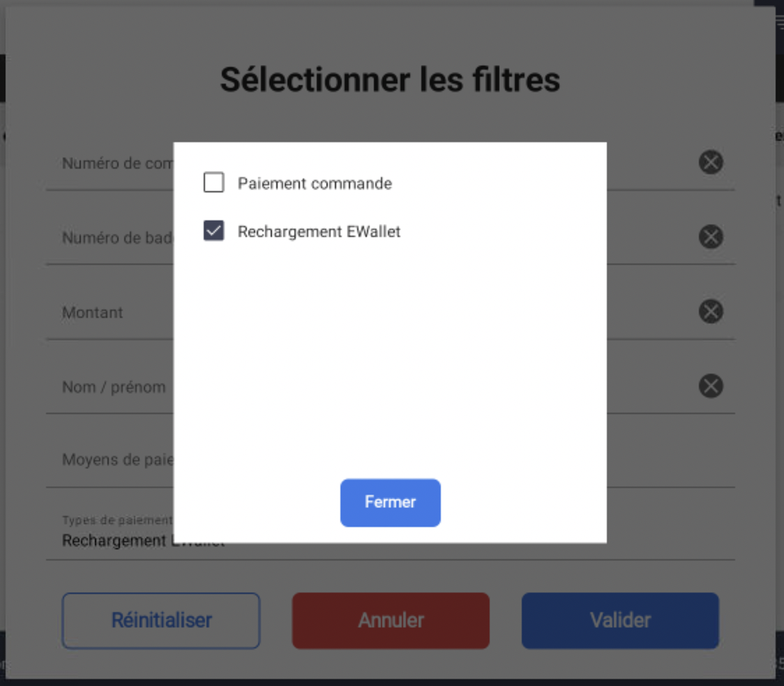784x686 pixels.
Task: Click the 'Sélectionner les filtres' heading
Action: pos(390,79)
